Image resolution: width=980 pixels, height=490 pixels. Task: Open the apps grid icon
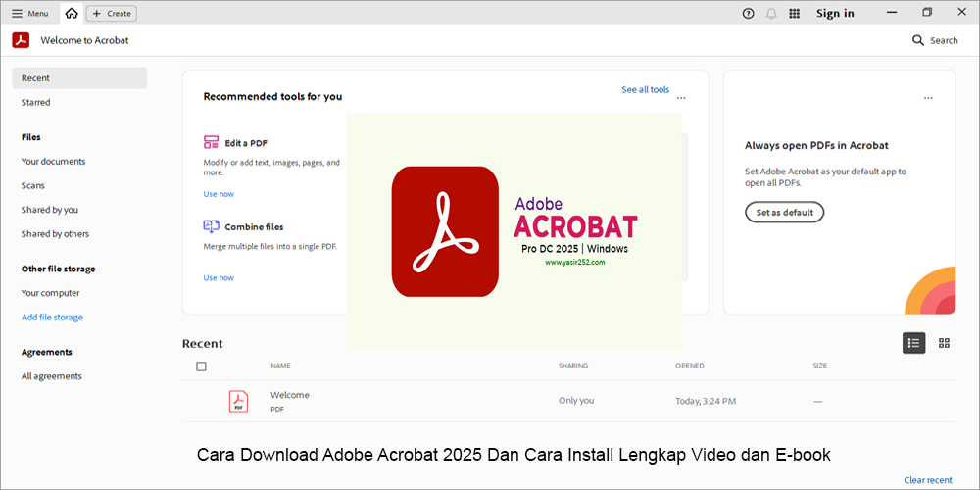[x=795, y=13]
